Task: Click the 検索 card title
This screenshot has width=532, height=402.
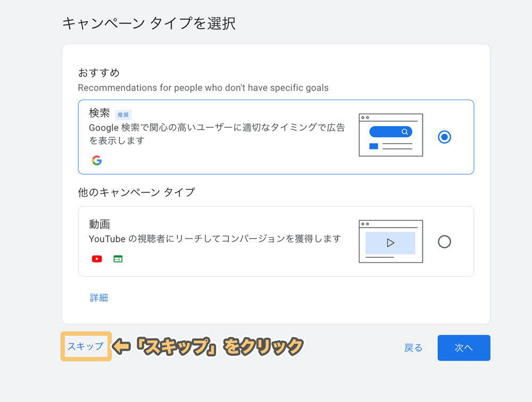Action: (99, 113)
